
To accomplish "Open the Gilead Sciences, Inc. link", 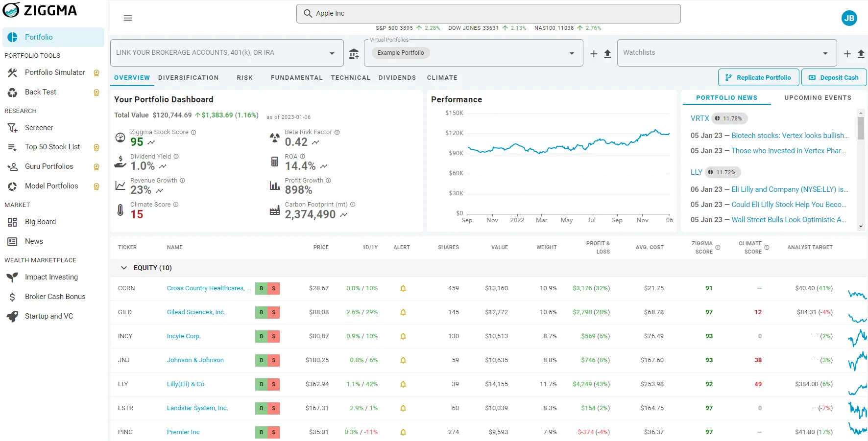I will click(196, 312).
